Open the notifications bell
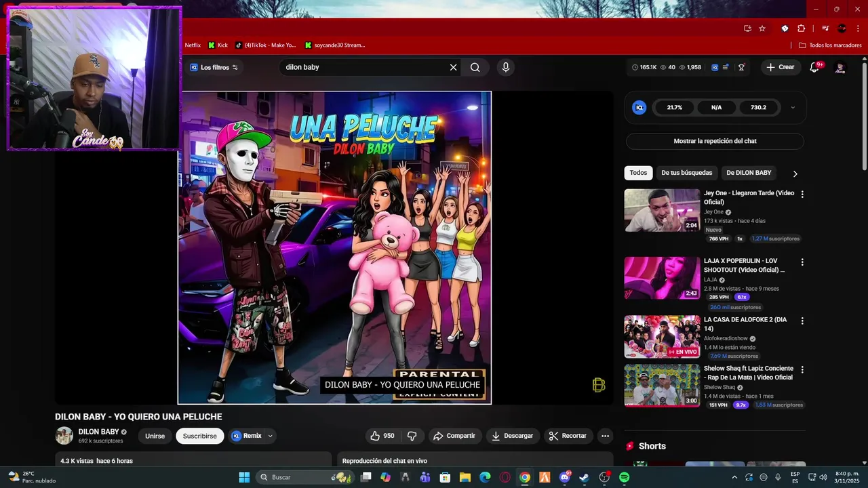This screenshot has width=868, height=488. point(815,67)
